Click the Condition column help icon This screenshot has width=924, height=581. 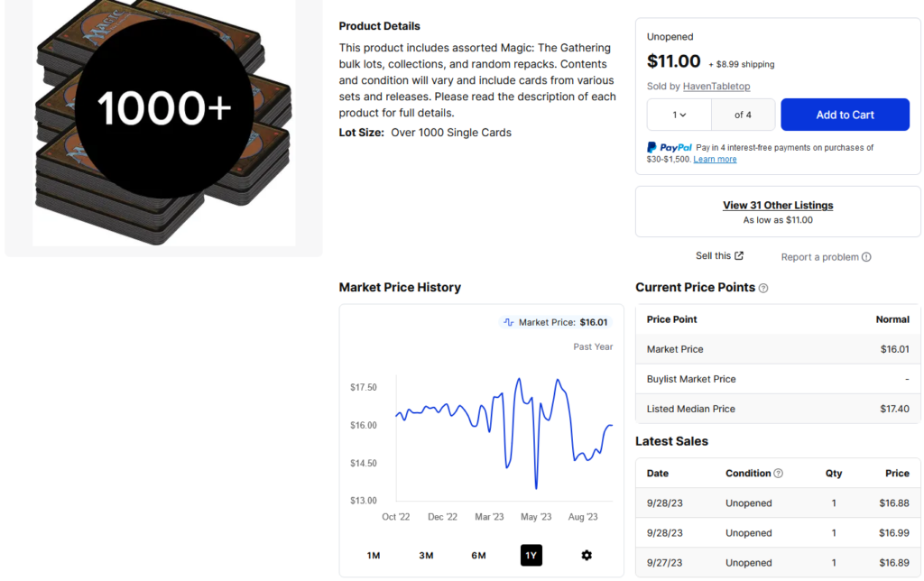(779, 474)
